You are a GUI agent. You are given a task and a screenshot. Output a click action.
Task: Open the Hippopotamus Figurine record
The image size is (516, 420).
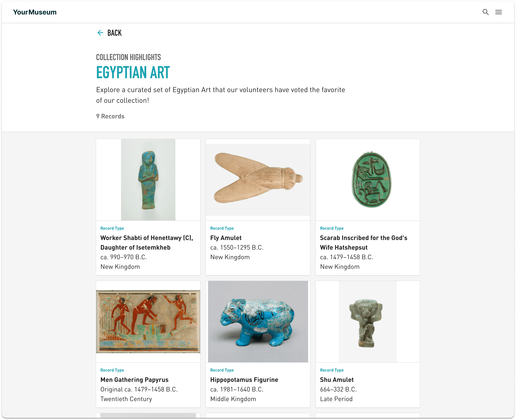click(x=244, y=380)
